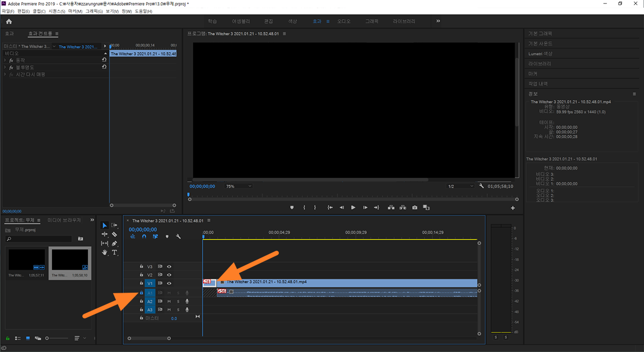Open the Program monitor settings wrench
This screenshot has height=352, width=644.
(482, 186)
